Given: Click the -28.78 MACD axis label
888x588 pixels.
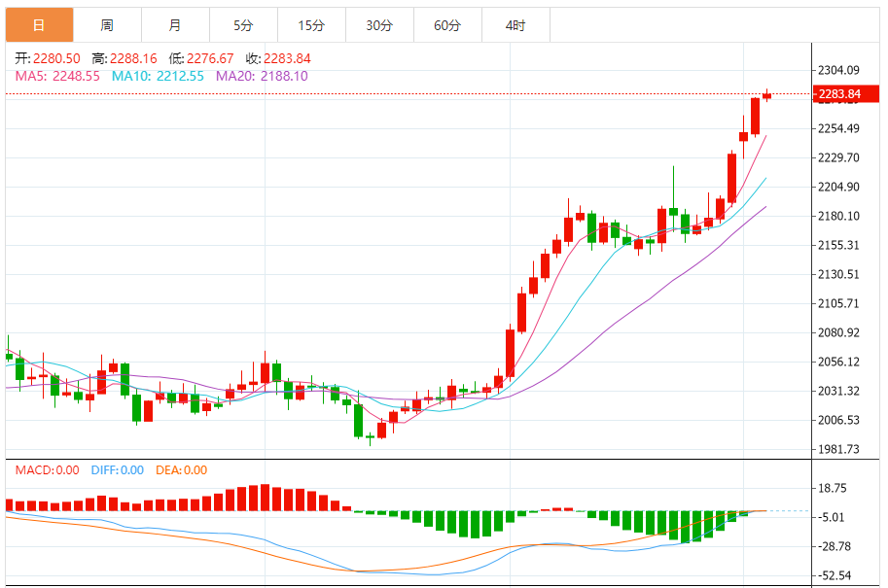Looking at the screenshot, I should click(x=833, y=546).
